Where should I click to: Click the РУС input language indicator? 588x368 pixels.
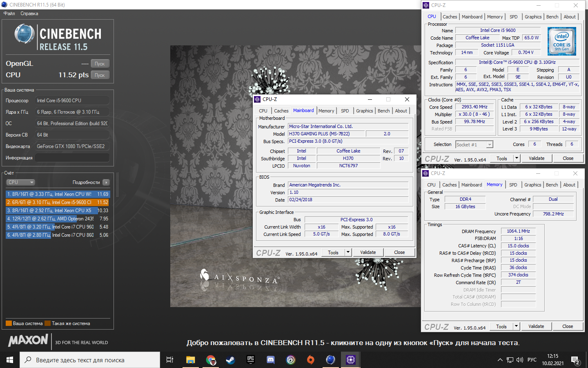click(532, 360)
